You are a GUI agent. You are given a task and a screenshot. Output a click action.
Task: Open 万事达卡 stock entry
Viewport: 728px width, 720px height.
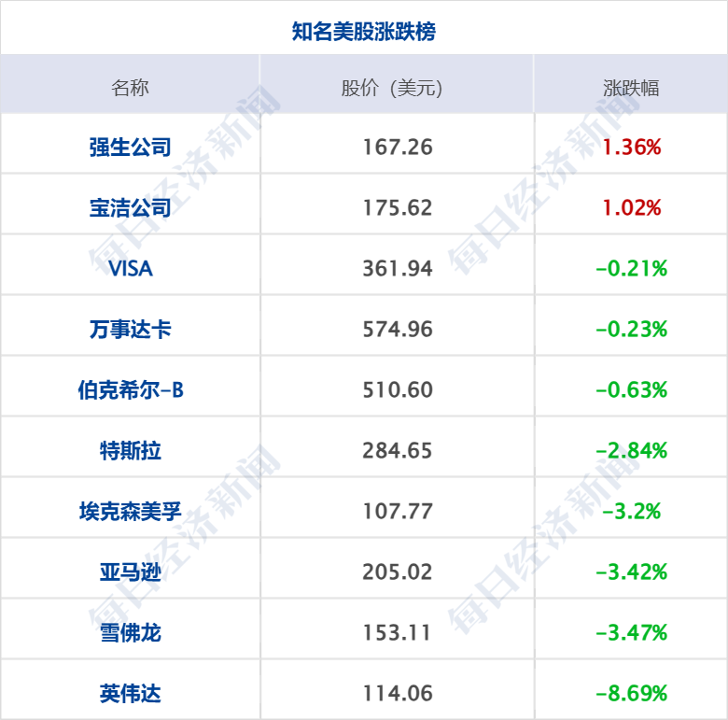pyautogui.click(x=130, y=329)
